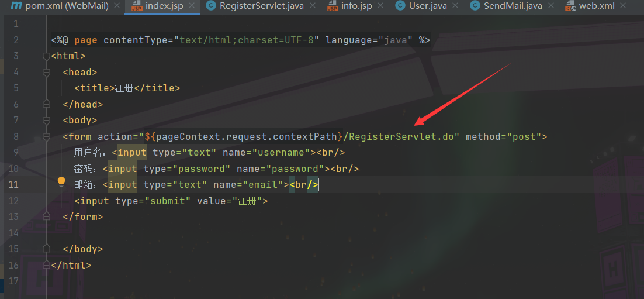The width and height of the screenshot is (644, 299).
Task: Open the RegisterServlet.java tab
Action: (262, 6)
